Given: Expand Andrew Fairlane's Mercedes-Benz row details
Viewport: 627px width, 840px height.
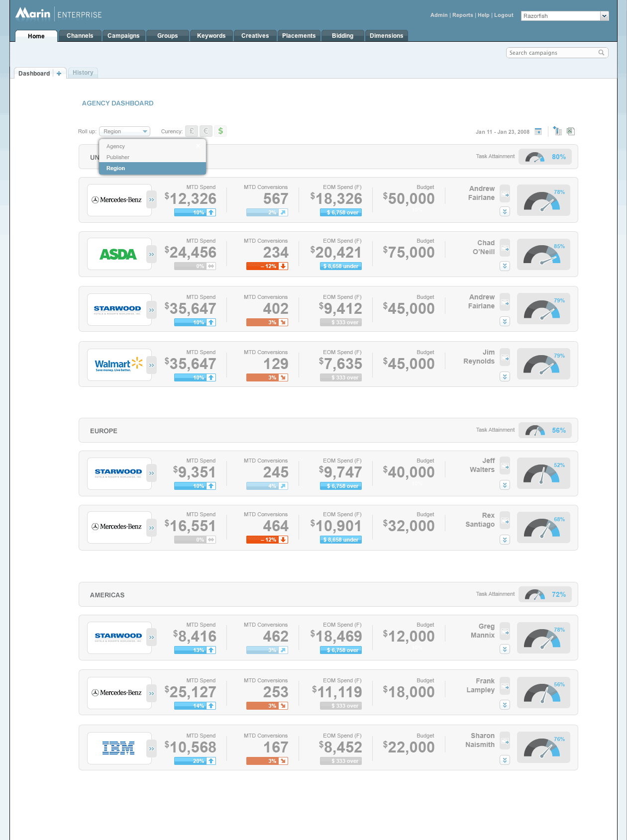Looking at the screenshot, I should point(505,211).
